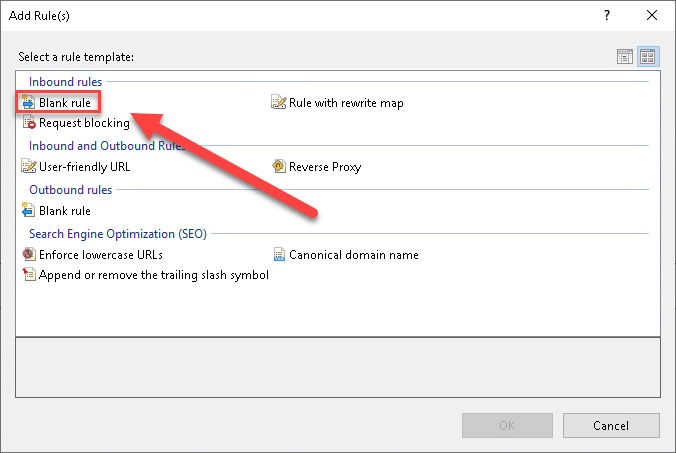676x453 pixels.
Task: Pick the Canonical domain name template label
Action: 353,255
